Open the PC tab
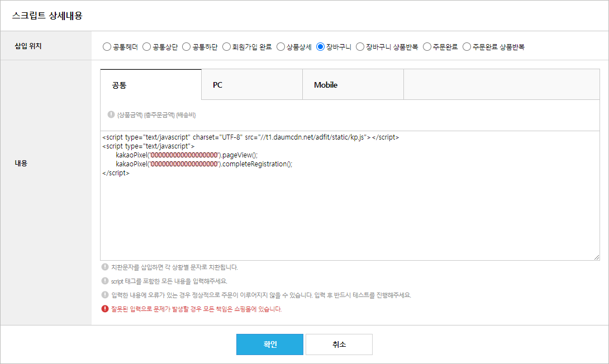The height and width of the screenshot is (364, 609). [x=252, y=85]
